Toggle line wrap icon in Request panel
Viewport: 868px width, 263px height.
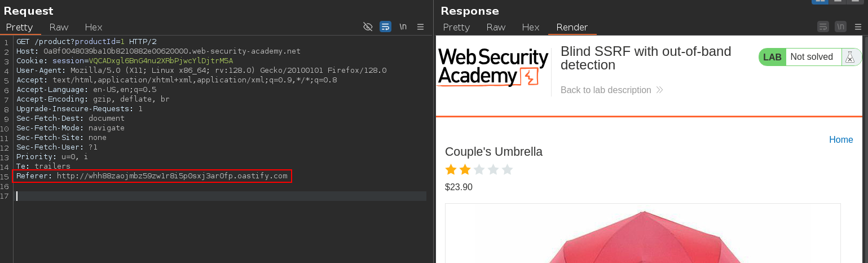pyautogui.click(x=385, y=27)
